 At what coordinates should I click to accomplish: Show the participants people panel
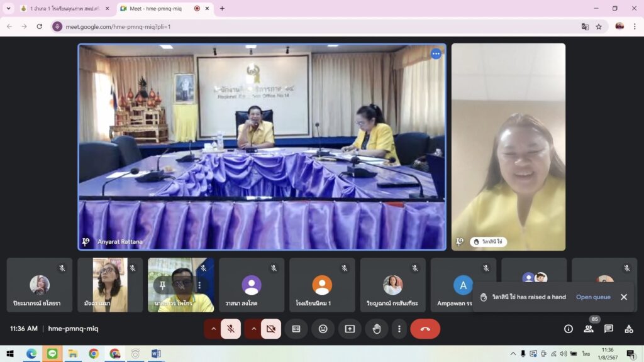[589, 329]
